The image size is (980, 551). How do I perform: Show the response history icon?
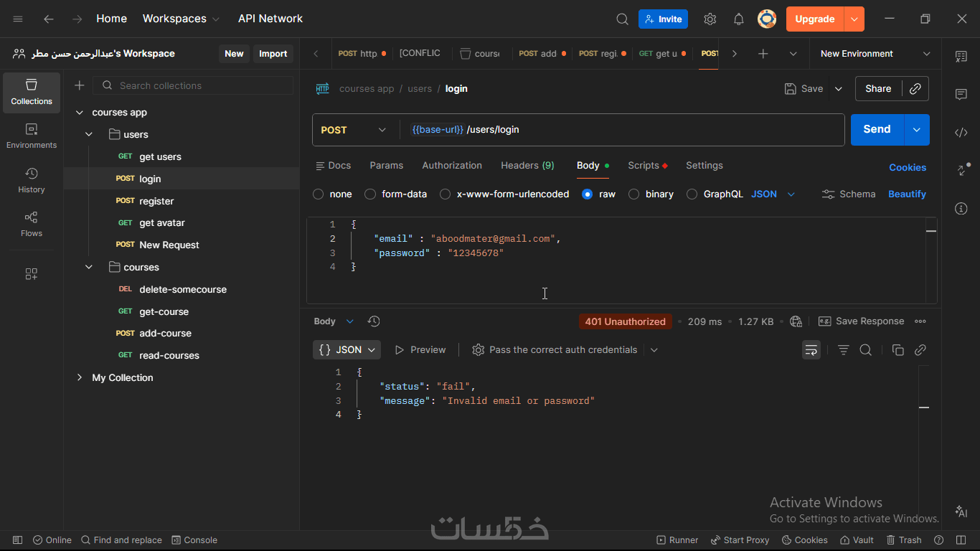pos(374,321)
